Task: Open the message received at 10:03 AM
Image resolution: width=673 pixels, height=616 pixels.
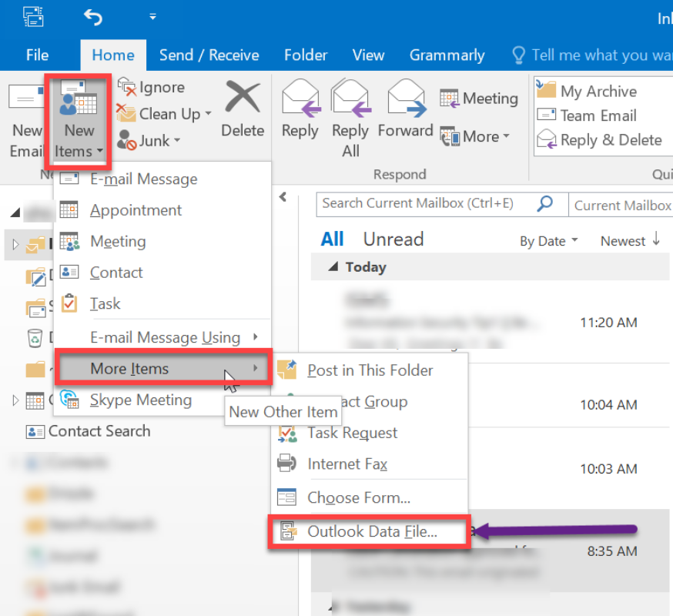Action: coord(569,468)
